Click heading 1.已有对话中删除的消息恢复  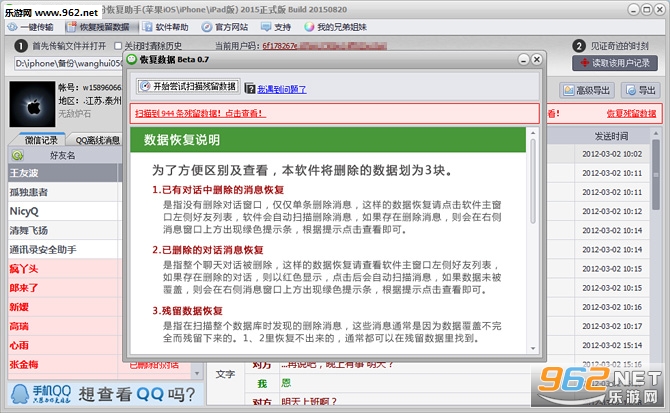[x=218, y=190]
